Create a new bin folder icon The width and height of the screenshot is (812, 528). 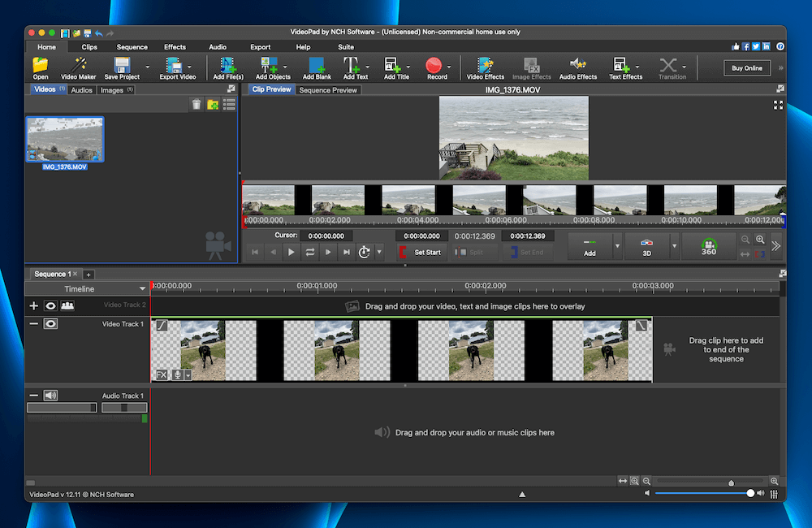coord(213,105)
